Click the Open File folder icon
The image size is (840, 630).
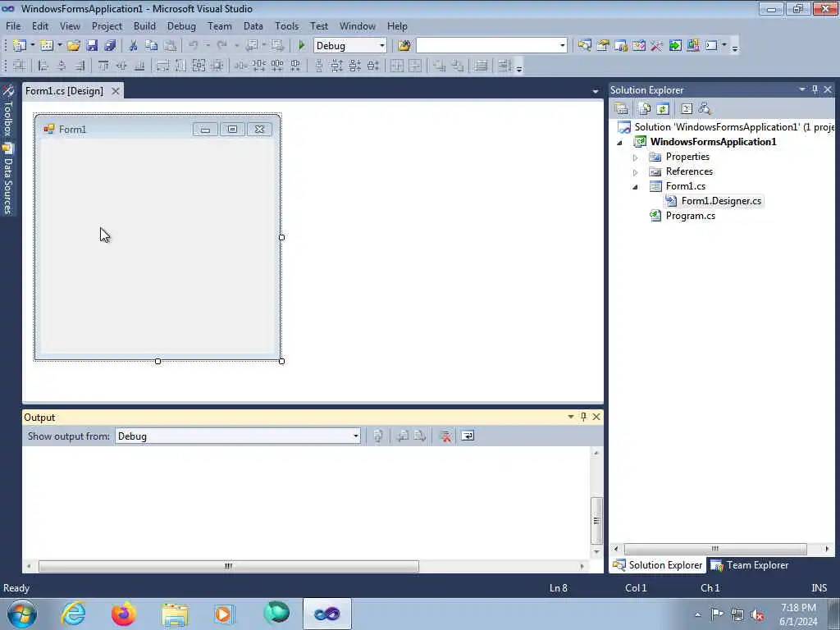pos(73,46)
